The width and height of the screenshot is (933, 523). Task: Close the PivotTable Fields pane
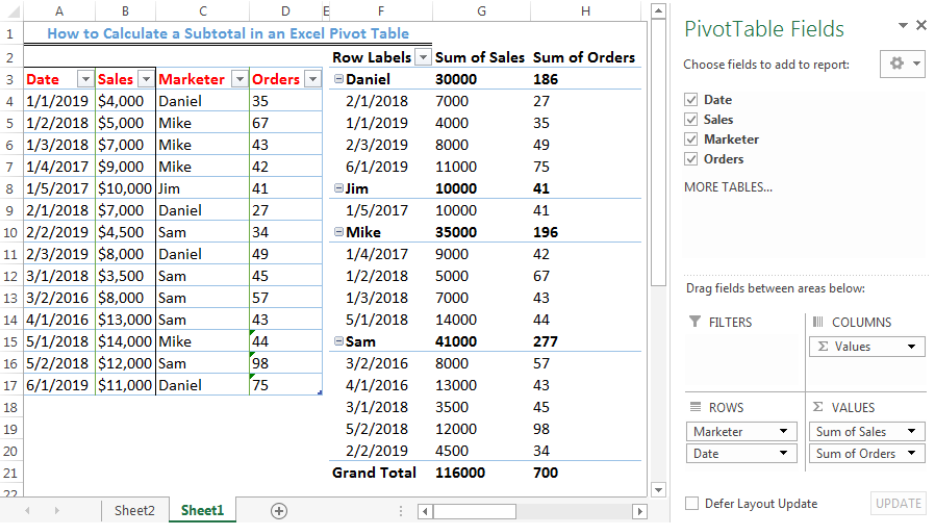921,25
